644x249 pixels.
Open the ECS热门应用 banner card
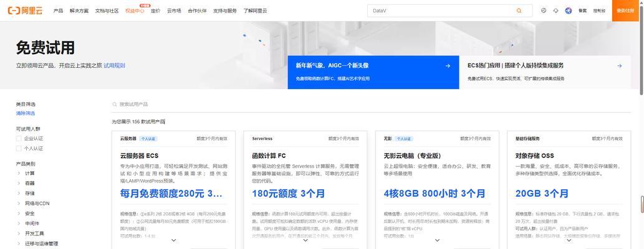[545, 72]
